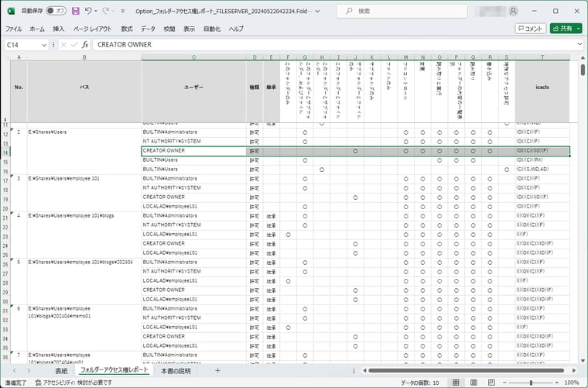Click vertical scrollbar up arrow
Screen dimensions: 588x388
pos(583,58)
